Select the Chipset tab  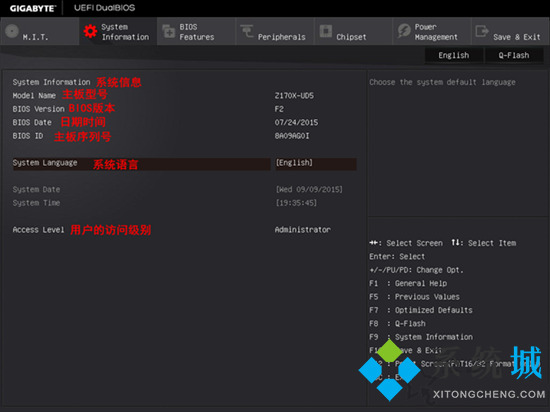coord(353,32)
